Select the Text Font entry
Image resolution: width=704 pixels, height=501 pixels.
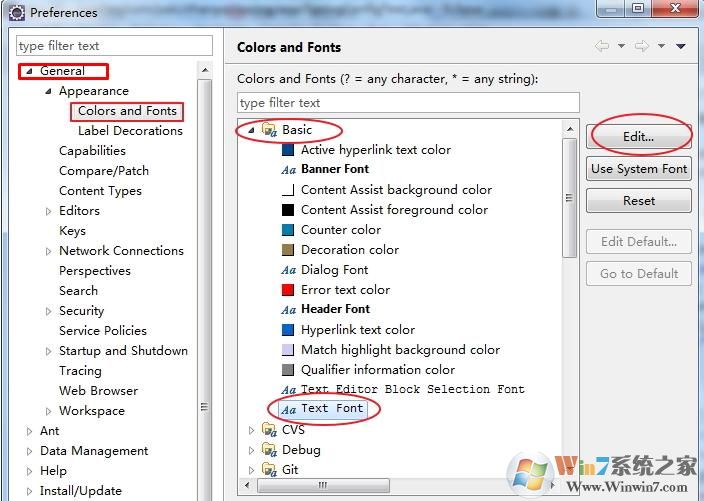pyautogui.click(x=332, y=409)
